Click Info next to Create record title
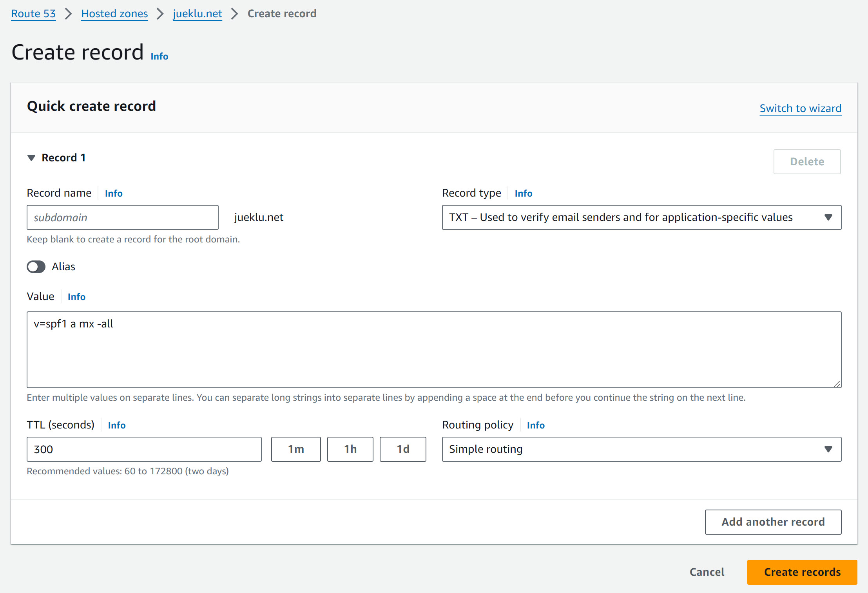This screenshot has height=593, width=868. (x=159, y=56)
